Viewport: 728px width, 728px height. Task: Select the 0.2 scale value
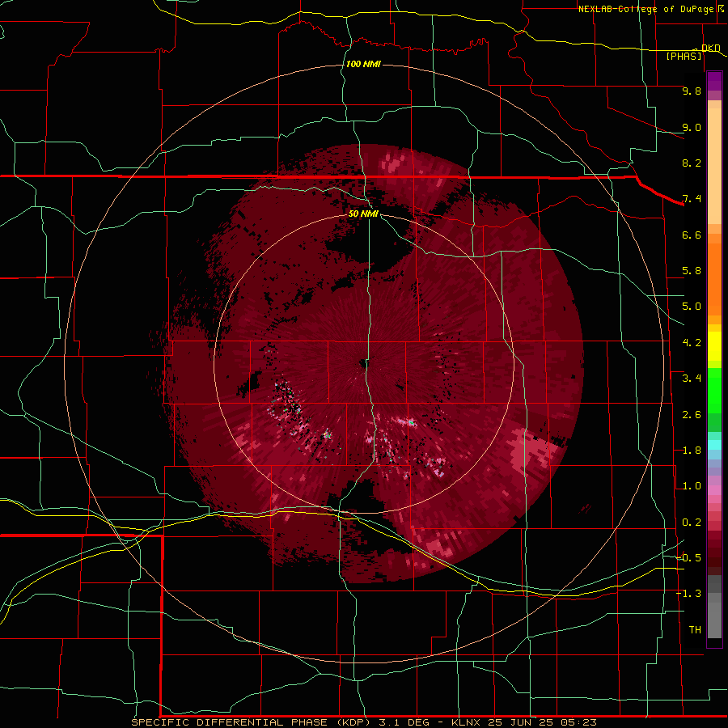click(692, 523)
